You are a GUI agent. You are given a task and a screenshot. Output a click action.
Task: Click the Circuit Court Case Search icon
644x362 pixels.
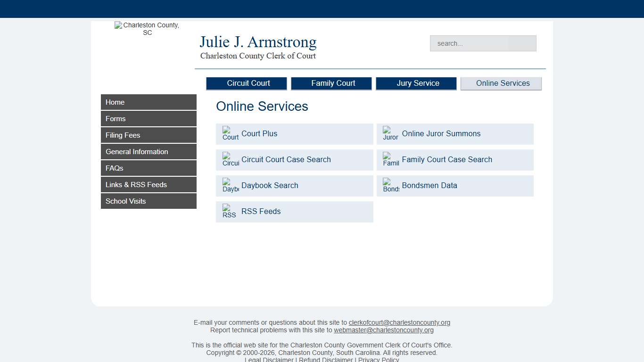point(230,159)
